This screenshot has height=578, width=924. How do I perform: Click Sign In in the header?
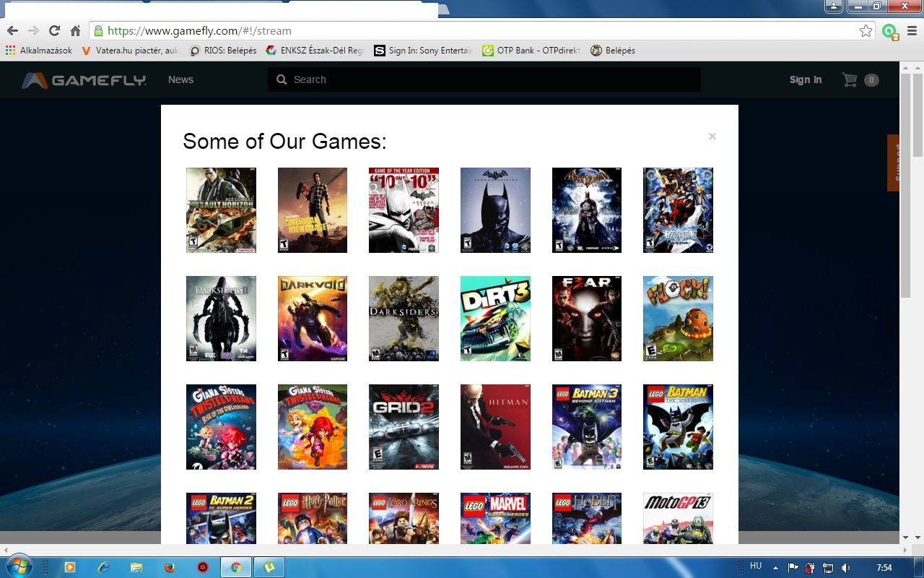tap(806, 79)
